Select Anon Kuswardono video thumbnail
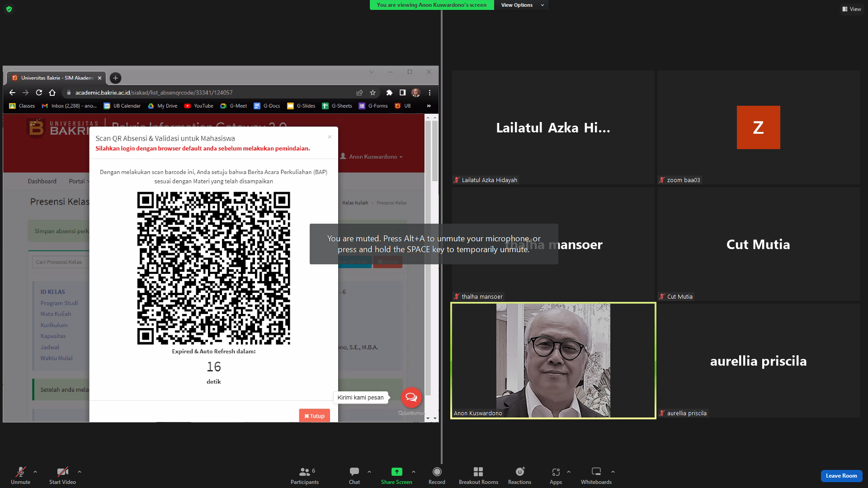 (x=553, y=361)
